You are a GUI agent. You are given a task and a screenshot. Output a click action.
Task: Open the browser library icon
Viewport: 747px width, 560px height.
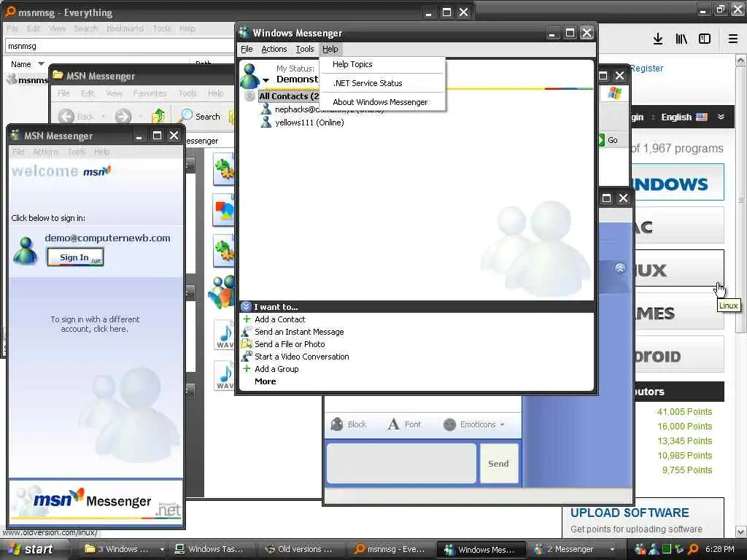681,39
